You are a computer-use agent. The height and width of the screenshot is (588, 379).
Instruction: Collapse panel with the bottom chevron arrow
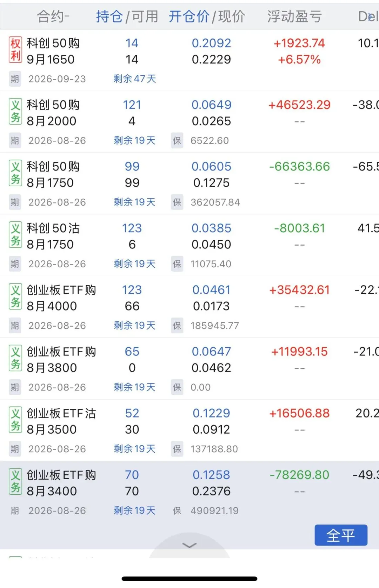[189, 545]
